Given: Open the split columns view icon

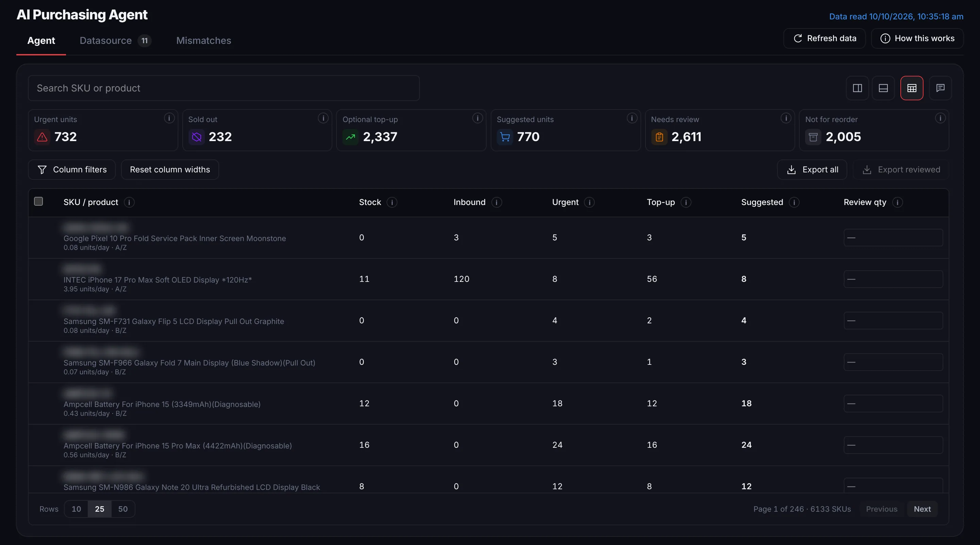Looking at the screenshot, I should point(857,88).
